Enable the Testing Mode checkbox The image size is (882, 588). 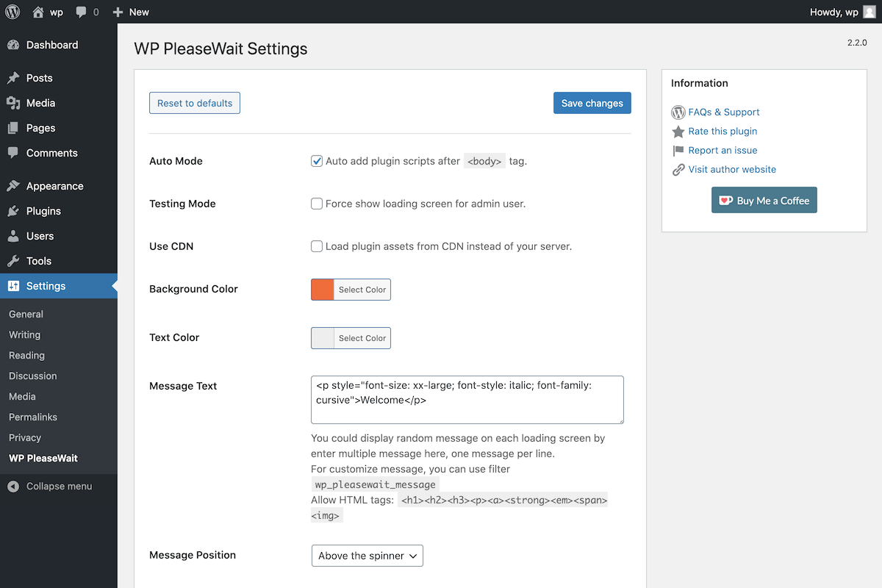317,204
